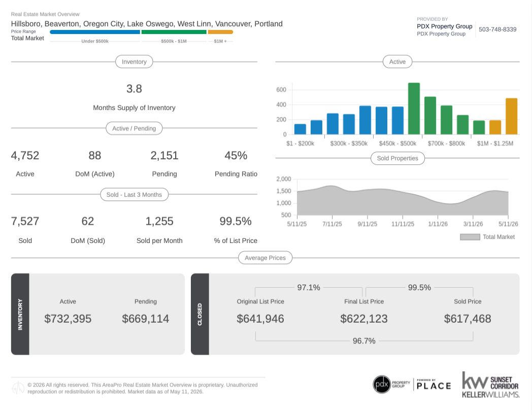
Task: Click the PLACE logo in footer
Action: (434, 385)
